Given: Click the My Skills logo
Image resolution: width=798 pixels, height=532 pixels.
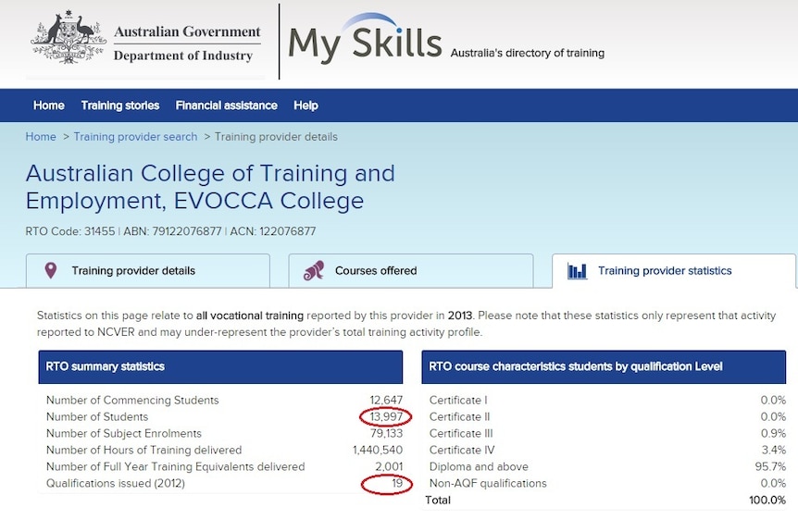Looking at the screenshot, I should 365,41.
